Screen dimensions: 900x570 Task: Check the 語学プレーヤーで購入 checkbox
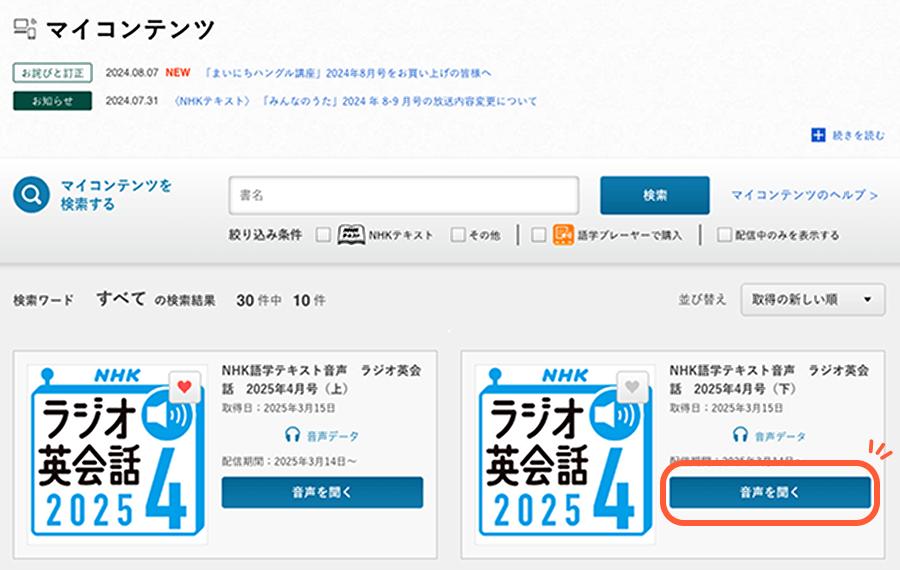[538, 234]
